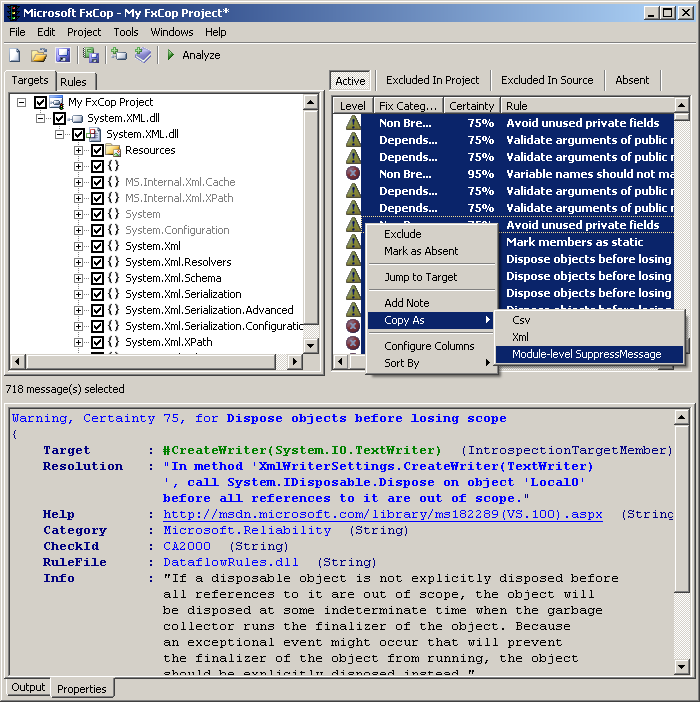Expand the MS.Internal.Xml.Cache node

(x=78, y=182)
